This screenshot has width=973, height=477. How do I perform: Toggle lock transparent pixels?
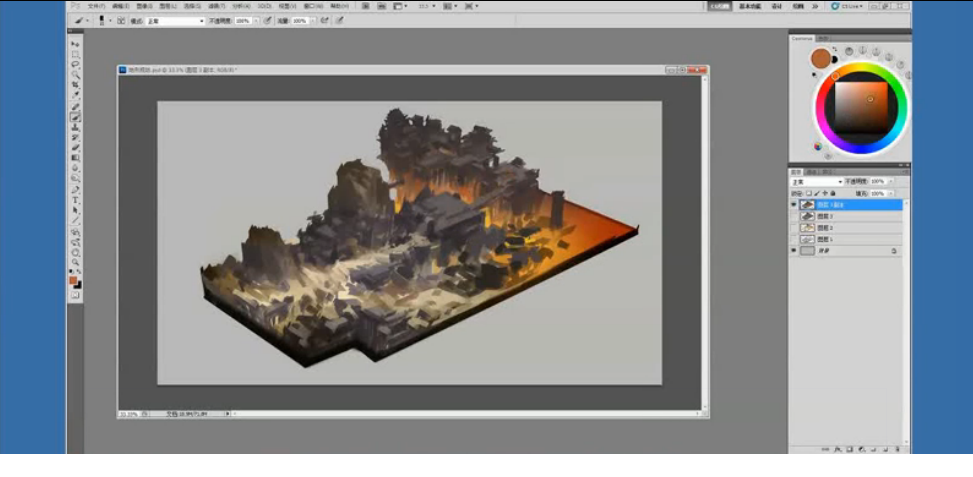pyautogui.click(x=809, y=194)
